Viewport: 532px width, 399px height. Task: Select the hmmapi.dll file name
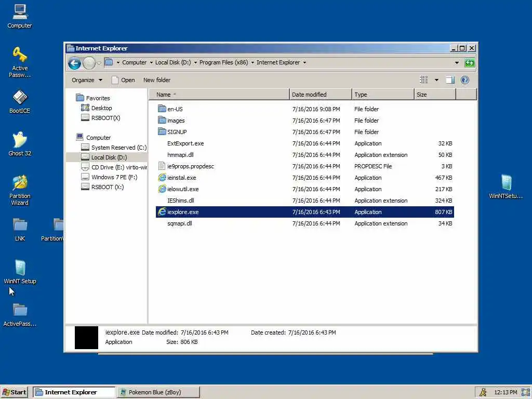coord(180,155)
